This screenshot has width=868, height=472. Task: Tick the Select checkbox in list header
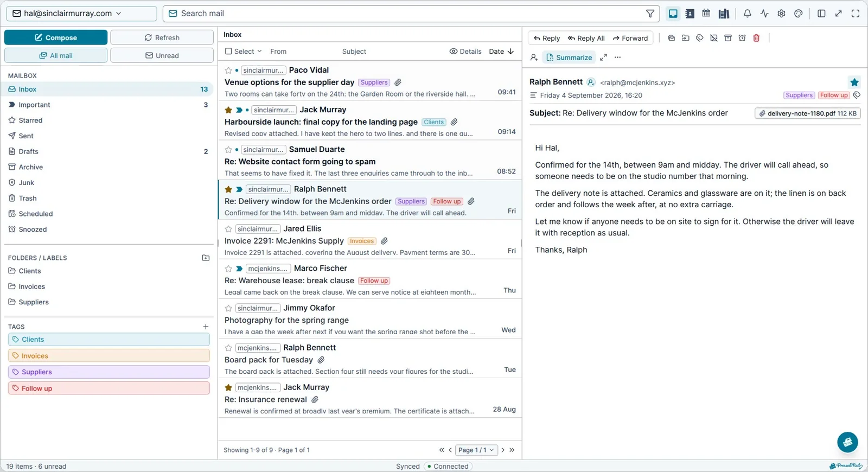(x=228, y=52)
